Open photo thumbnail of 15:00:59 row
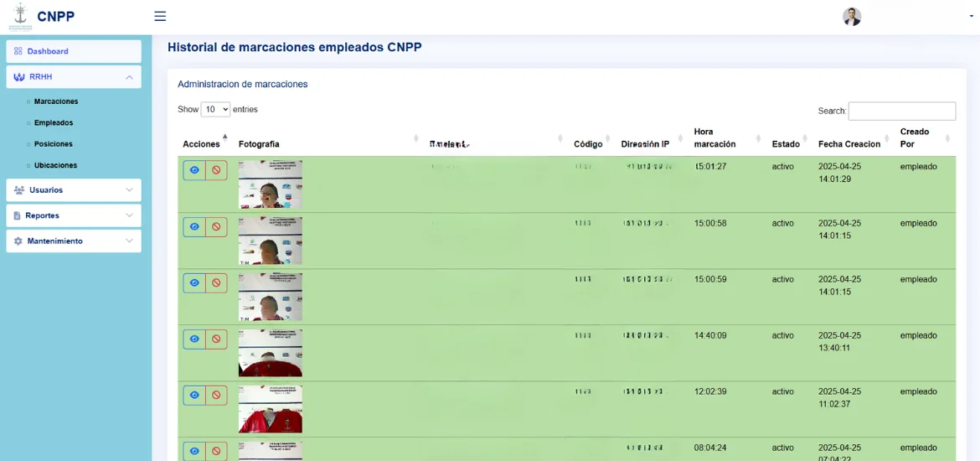This screenshot has height=461, width=980. pyautogui.click(x=270, y=297)
